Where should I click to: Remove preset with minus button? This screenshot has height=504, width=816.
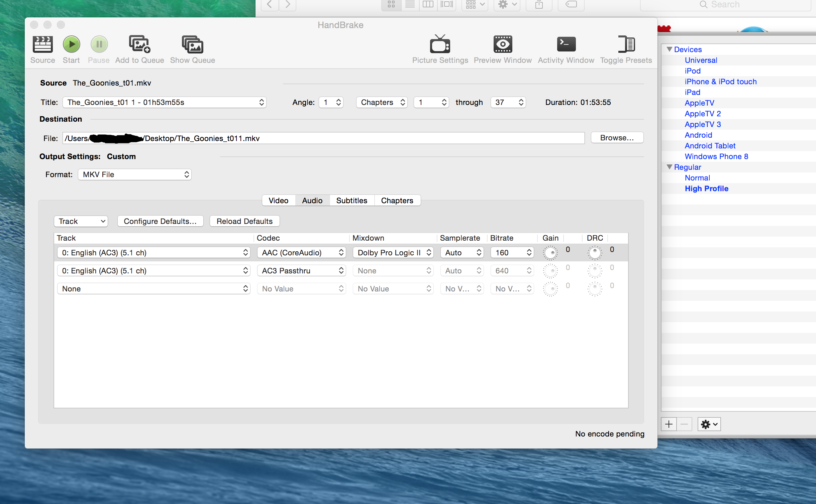click(684, 424)
